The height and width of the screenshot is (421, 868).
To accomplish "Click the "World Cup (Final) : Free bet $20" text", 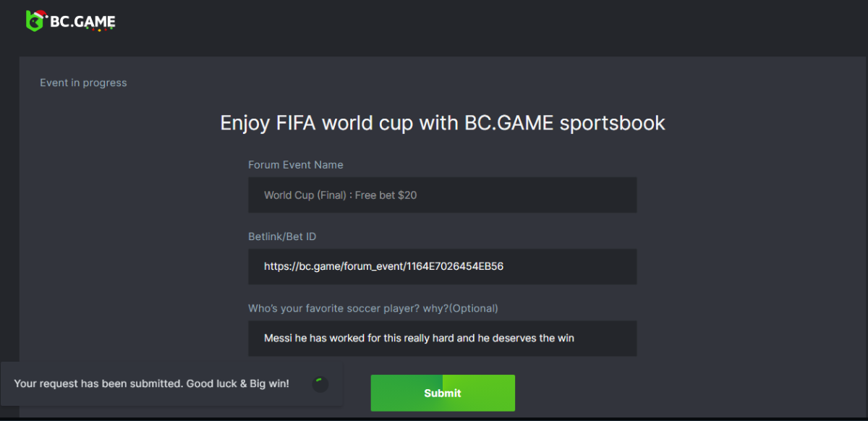I will tap(340, 195).
